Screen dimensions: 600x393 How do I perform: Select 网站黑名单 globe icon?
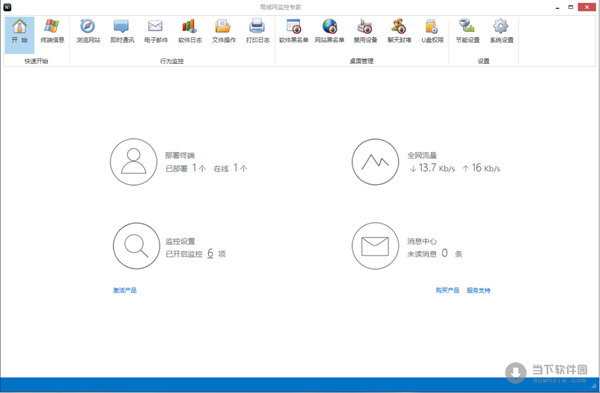[x=329, y=31]
